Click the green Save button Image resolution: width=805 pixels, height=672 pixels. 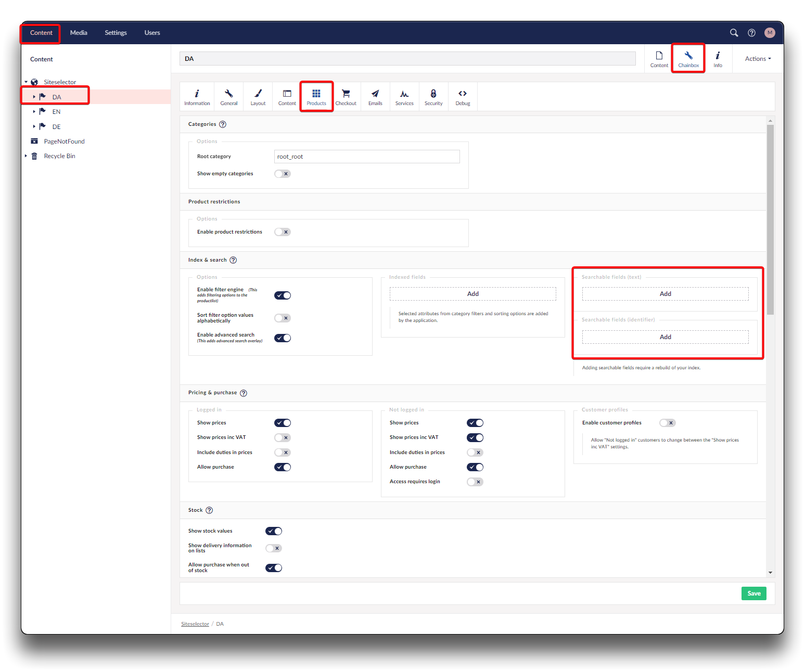coord(753,593)
